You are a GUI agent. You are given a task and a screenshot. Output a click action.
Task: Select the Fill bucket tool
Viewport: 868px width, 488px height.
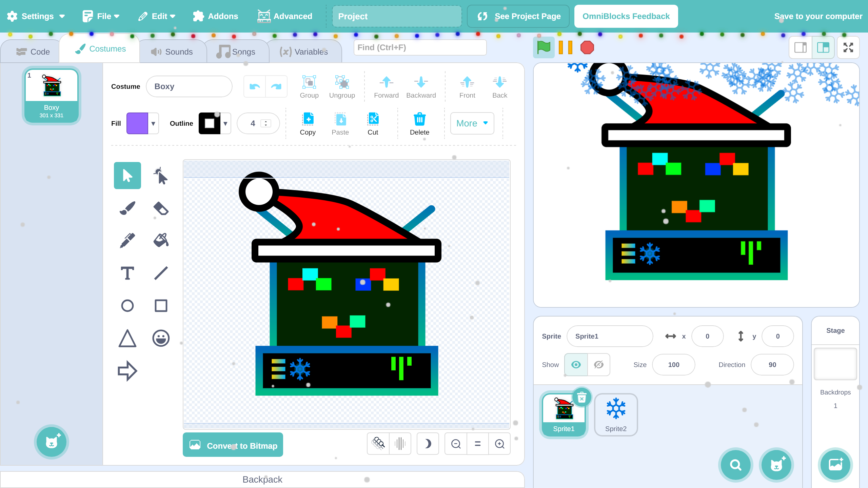pos(161,240)
